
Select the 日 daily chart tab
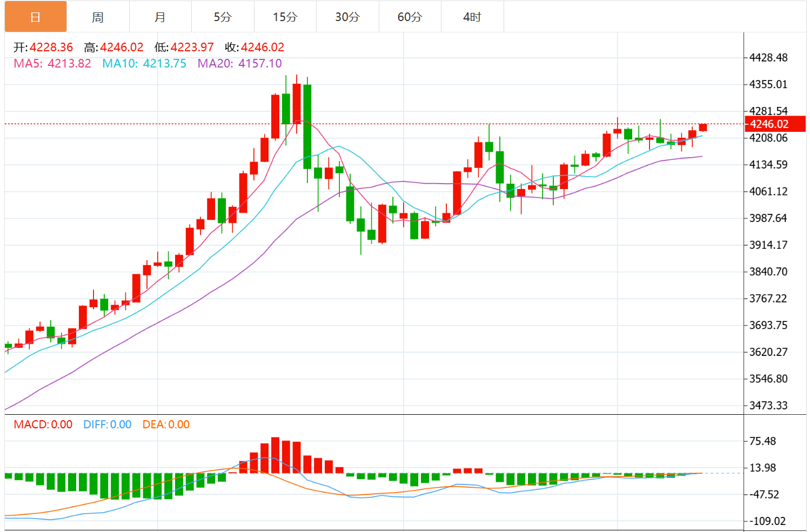[x=36, y=17]
